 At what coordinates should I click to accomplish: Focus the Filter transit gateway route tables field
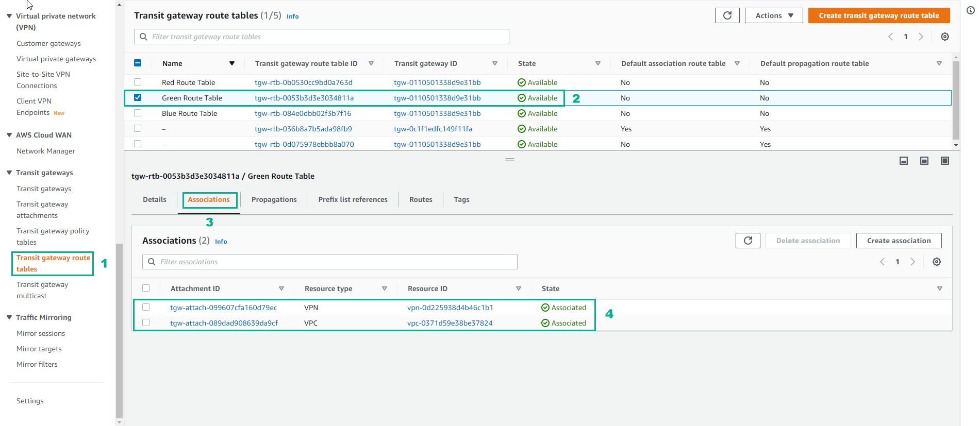(x=322, y=37)
